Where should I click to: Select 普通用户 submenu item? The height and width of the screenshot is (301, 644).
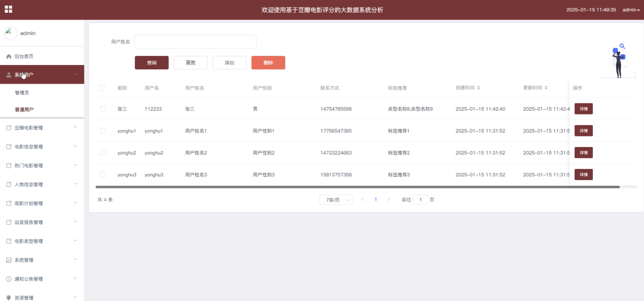pos(42,110)
